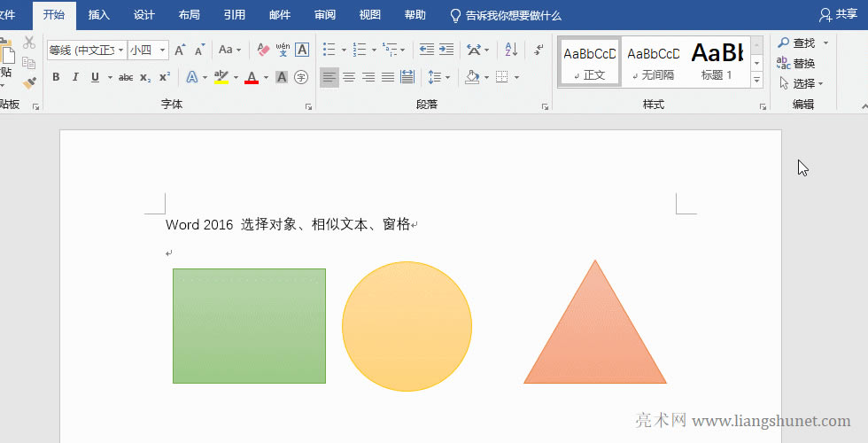Click the Sort A-Z icon
The width and height of the screenshot is (868, 443).
click(511, 50)
